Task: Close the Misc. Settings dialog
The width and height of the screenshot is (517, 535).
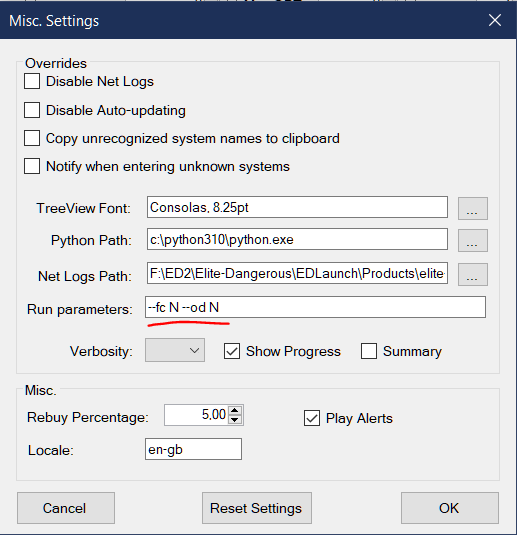Action: click(x=495, y=20)
